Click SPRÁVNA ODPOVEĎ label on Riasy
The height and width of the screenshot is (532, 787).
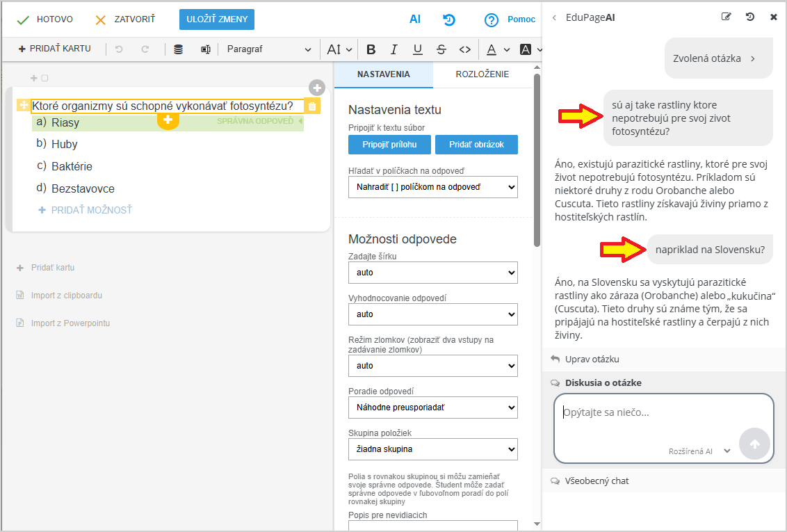255,121
